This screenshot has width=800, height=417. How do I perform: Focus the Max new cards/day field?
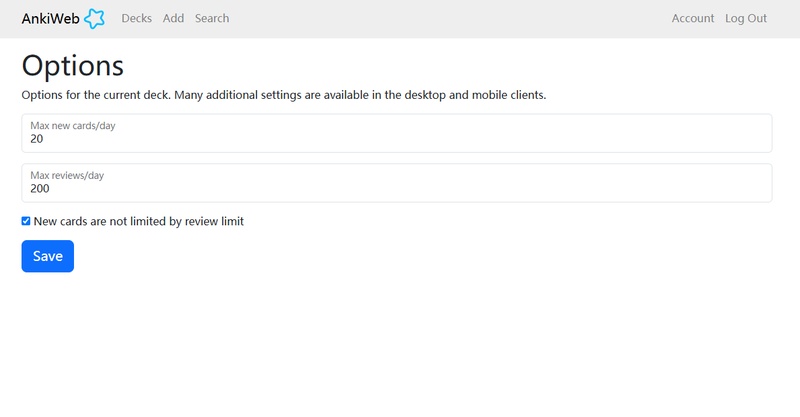(x=396, y=133)
